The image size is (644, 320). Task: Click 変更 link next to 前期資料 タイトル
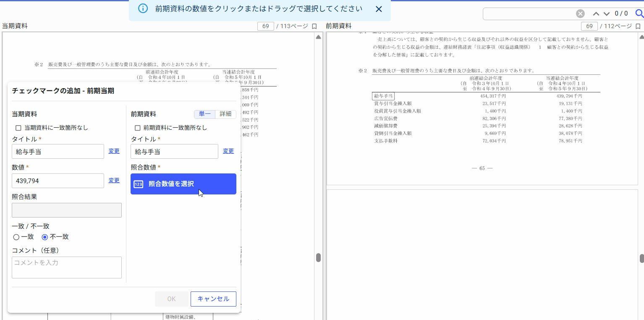click(x=228, y=151)
